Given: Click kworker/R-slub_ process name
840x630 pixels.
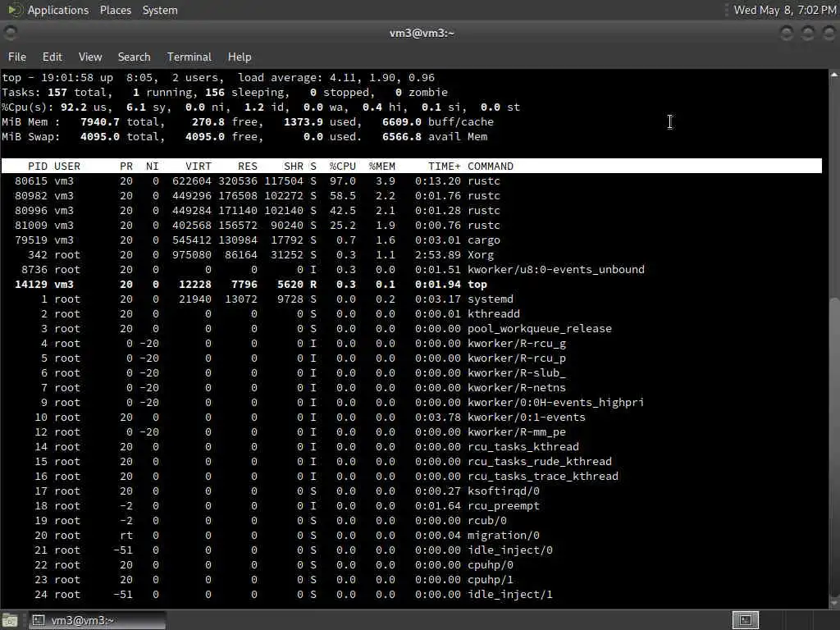Looking at the screenshot, I should point(517,373).
